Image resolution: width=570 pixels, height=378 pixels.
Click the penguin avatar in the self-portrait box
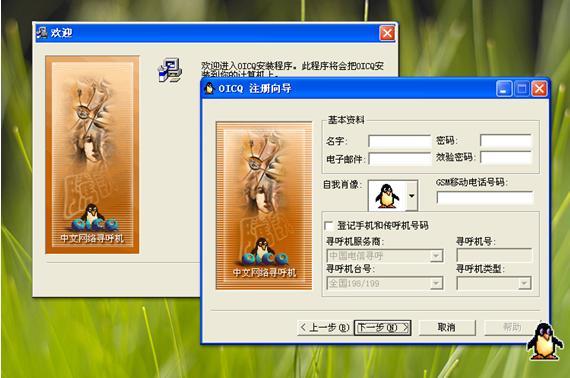pyautogui.click(x=387, y=196)
